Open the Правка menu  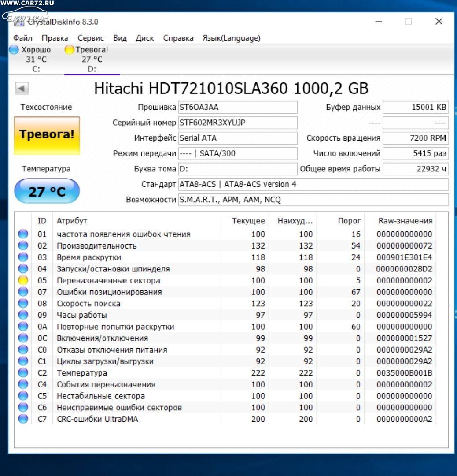[55, 38]
